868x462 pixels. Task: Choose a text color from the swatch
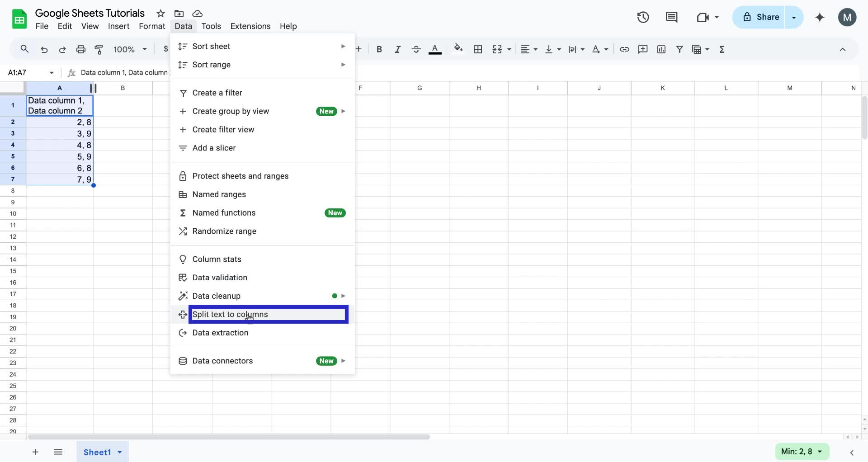coord(435,49)
